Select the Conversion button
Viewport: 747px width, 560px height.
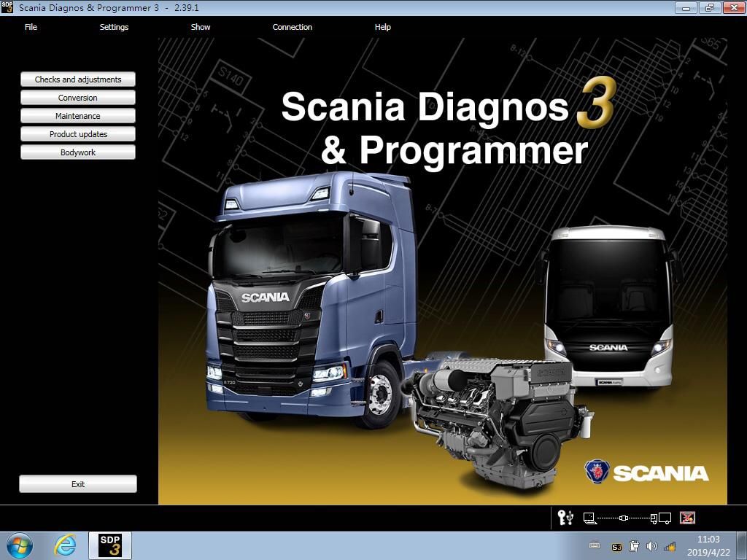78,98
